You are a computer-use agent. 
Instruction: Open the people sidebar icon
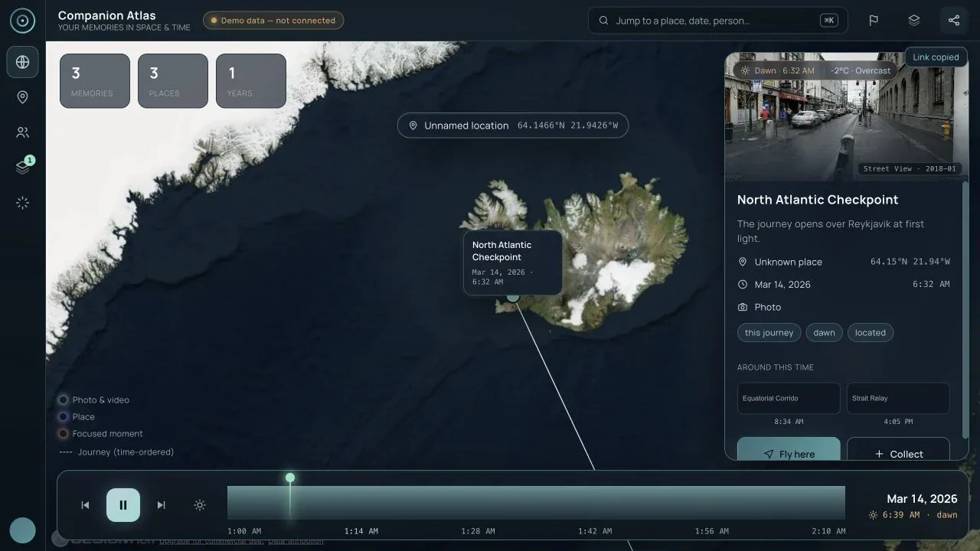[x=23, y=132]
